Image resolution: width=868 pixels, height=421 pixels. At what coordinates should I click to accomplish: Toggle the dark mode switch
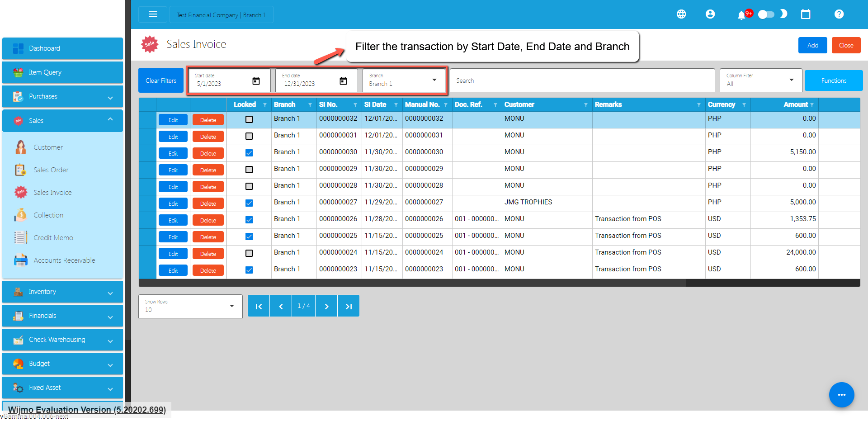coord(766,14)
